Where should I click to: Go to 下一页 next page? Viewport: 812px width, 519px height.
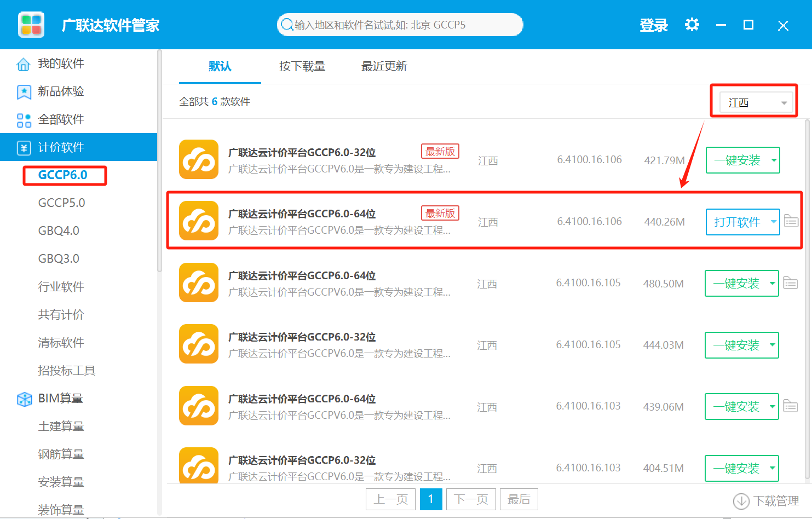click(471, 499)
